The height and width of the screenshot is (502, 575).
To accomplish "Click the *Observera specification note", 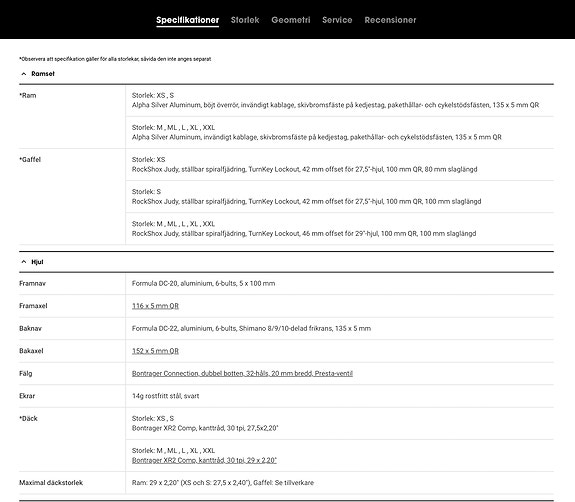I will click(115, 59).
